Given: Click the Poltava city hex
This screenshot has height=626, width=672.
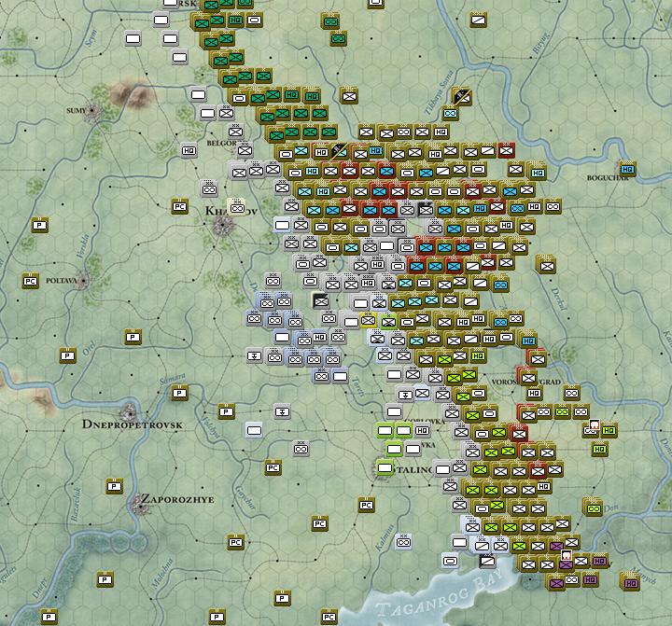Looking at the screenshot, I should 83,281.
